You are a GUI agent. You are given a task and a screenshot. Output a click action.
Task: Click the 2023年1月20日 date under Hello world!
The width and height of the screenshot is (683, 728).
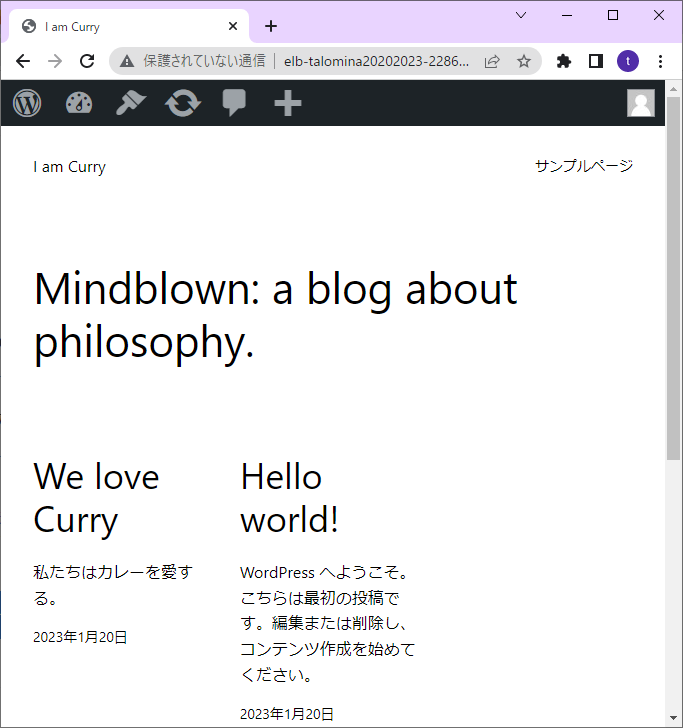287,714
